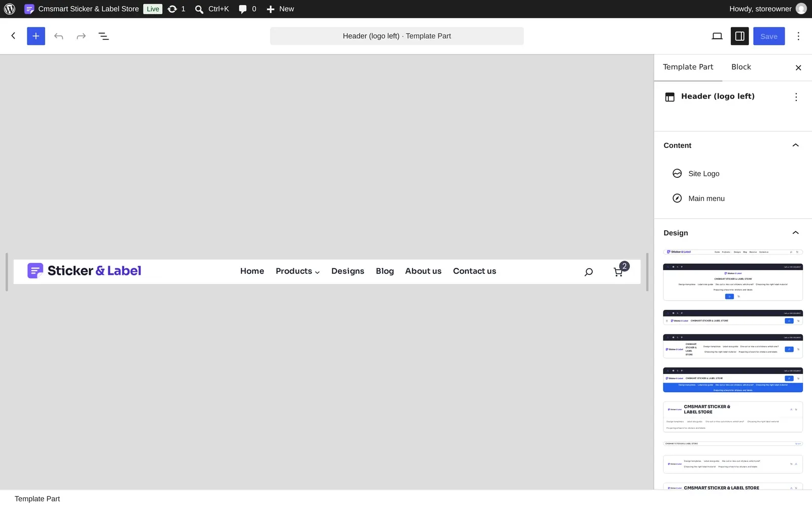This screenshot has width=812, height=508.
Task: Select Main menu in Content list
Action: (733, 199)
